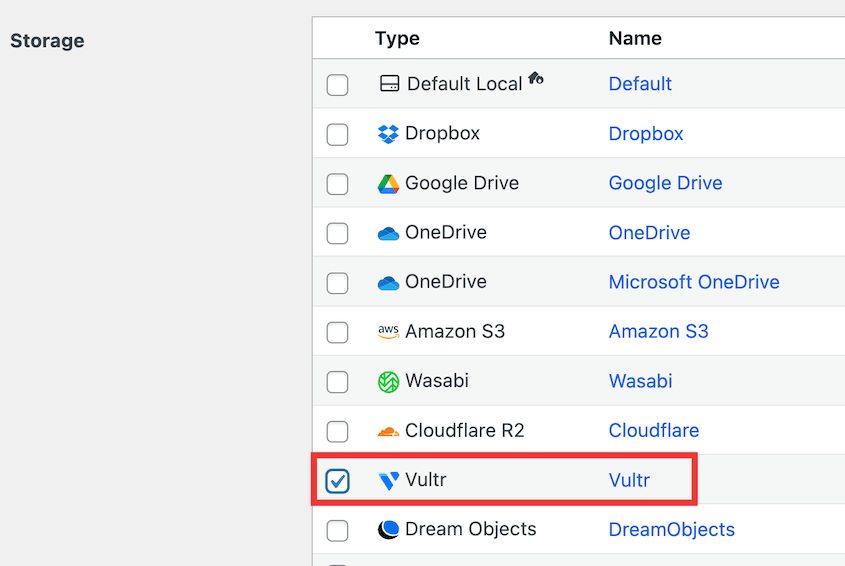Viewport: 845px width, 566px height.
Task: Open the Cloudflare name link
Action: pyautogui.click(x=654, y=431)
